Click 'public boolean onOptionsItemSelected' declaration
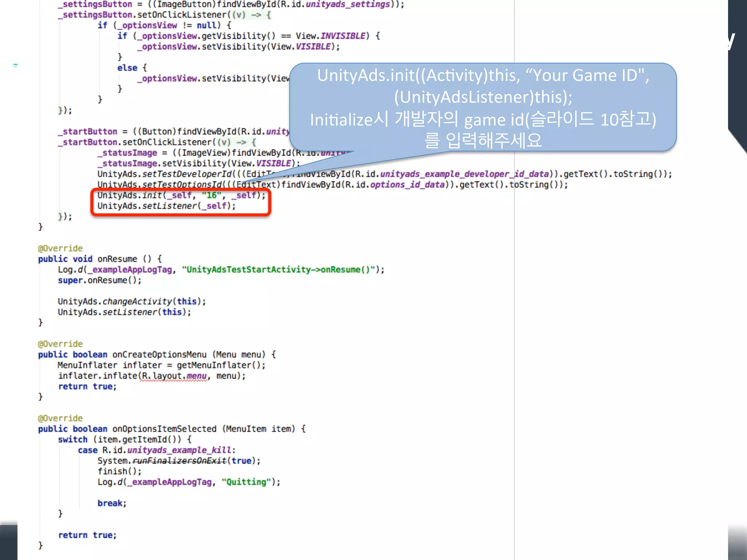Image resolution: width=747 pixels, height=560 pixels. point(172,429)
